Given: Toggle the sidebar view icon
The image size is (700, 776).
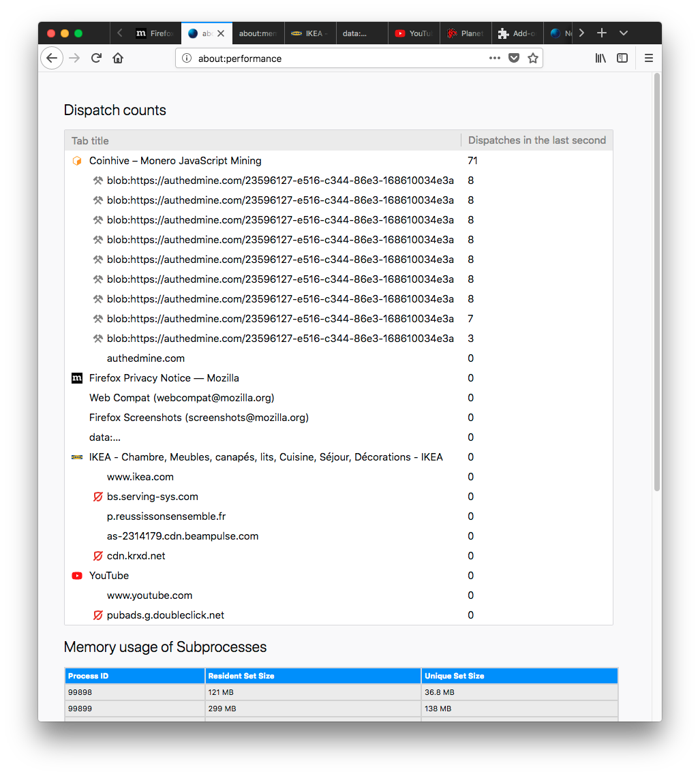Looking at the screenshot, I should pyautogui.click(x=622, y=58).
